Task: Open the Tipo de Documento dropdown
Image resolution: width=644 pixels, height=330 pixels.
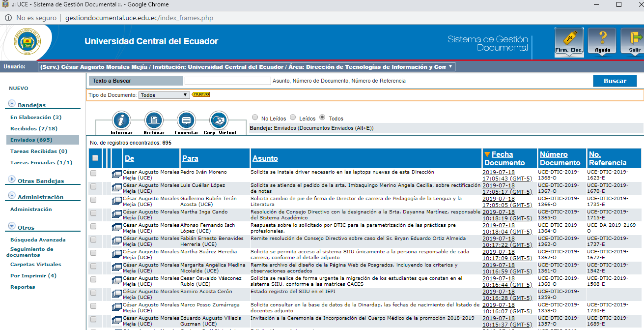Action: point(164,95)
